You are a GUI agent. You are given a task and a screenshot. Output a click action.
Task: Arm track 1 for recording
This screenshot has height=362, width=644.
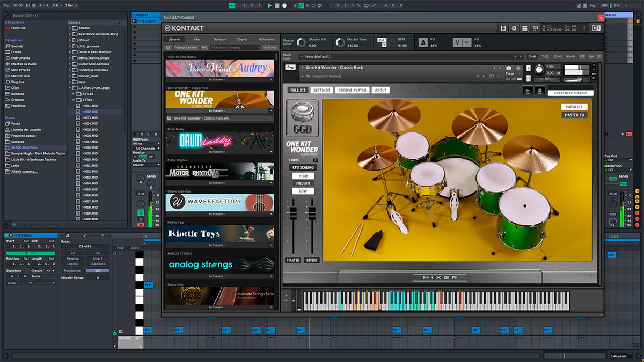pos(141,225)
